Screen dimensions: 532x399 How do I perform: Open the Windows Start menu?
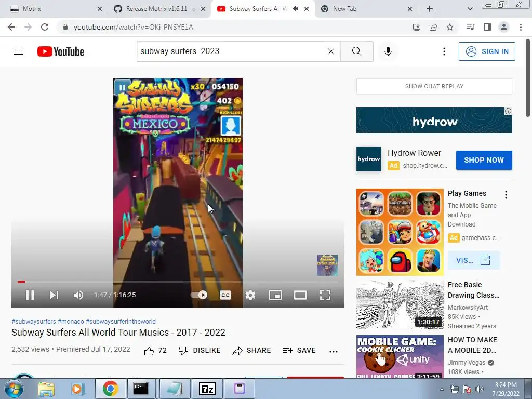[14, 389]
